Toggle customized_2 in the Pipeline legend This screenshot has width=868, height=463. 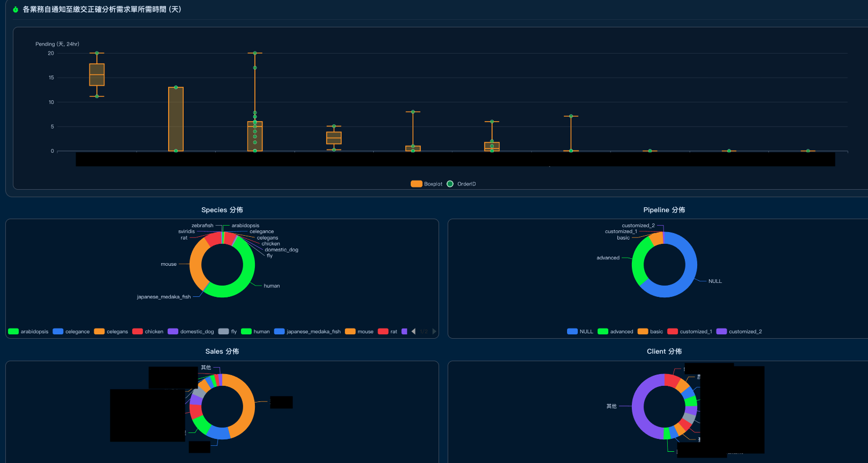739,332
